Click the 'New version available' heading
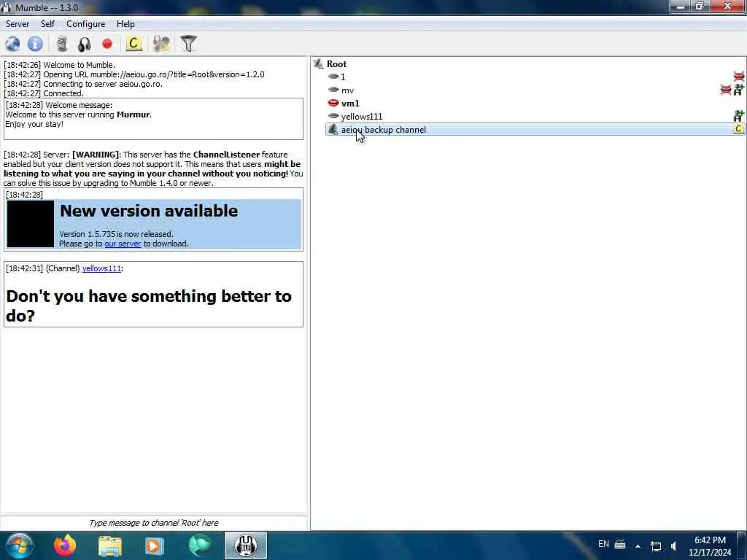The width and height of the screenshot is (747, 560). pyautogui.click(x=149, y=211)
